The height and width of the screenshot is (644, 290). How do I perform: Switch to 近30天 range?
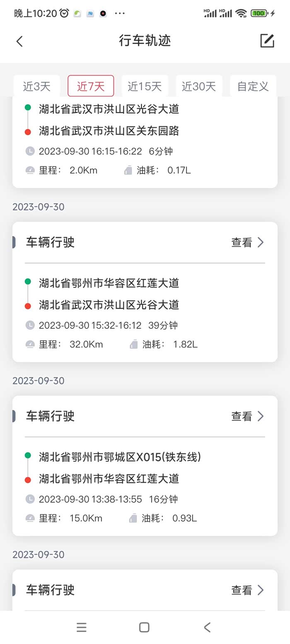[x=199, y=86]
